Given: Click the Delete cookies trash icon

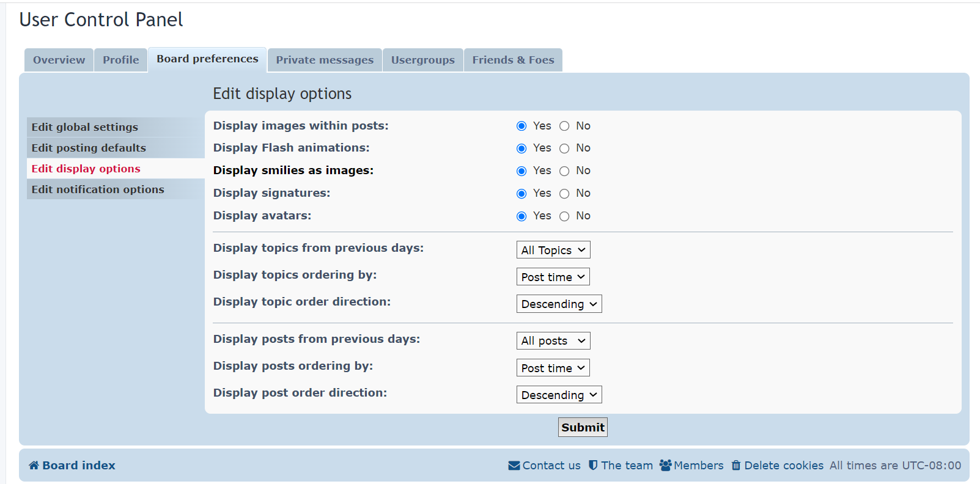Looking at the screenshot, I should click(x=736, y=466).
